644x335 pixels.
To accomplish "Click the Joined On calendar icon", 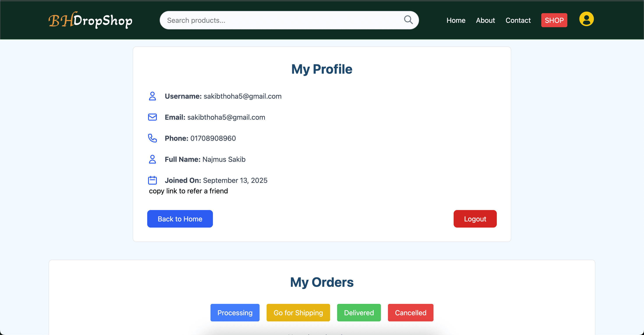I will pyautogui.click(x=152, y=180).
